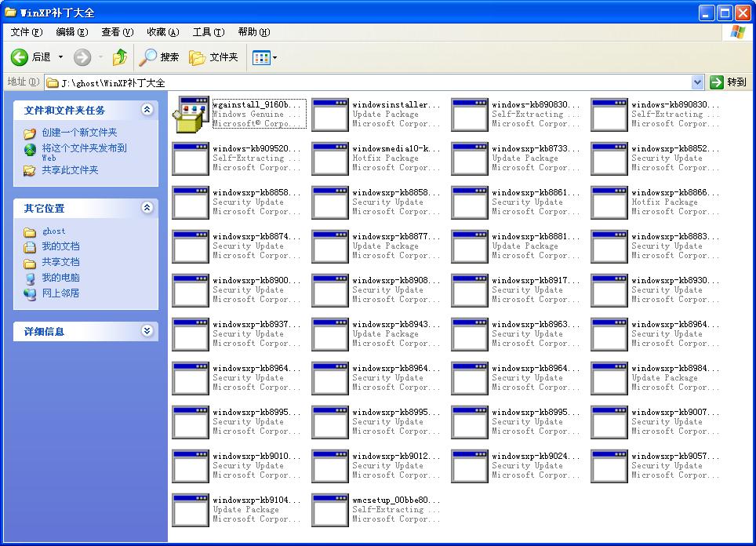756x546 pixels.
Task: Click the Forward arrow button
Action: (82, 57)
